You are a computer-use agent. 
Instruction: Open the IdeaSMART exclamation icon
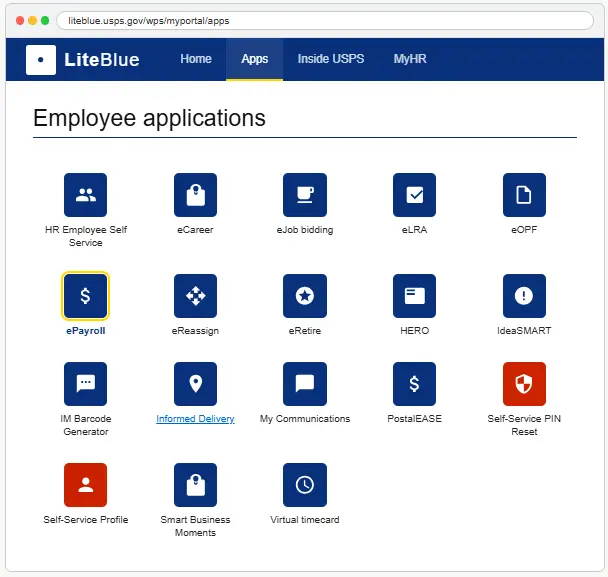[x=524, y=296]
